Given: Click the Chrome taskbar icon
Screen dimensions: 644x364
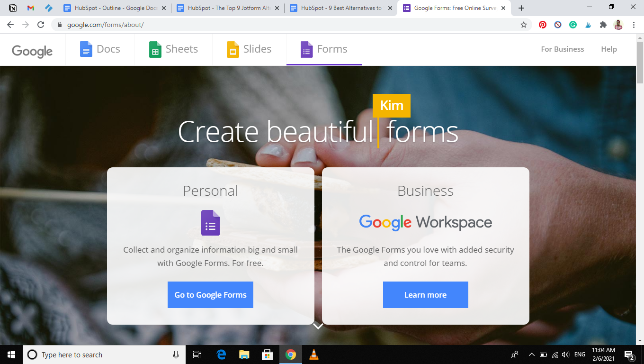Looking at the screenshot, I should click(290, 355).
